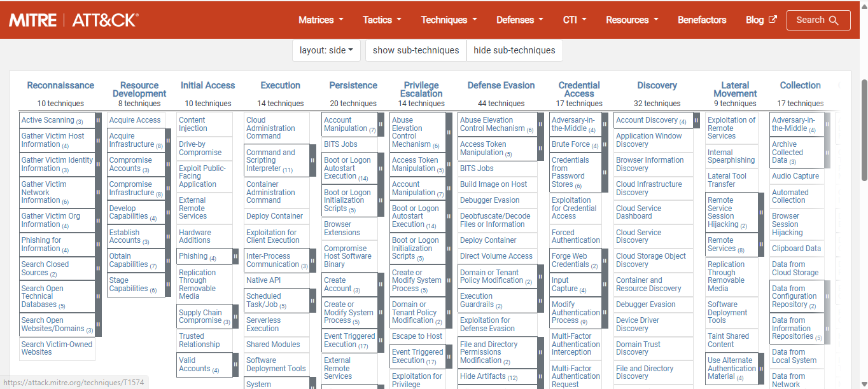Open the Trusted Relationship technique
Screen dimensions: 868x389
[x=199, y=341]
